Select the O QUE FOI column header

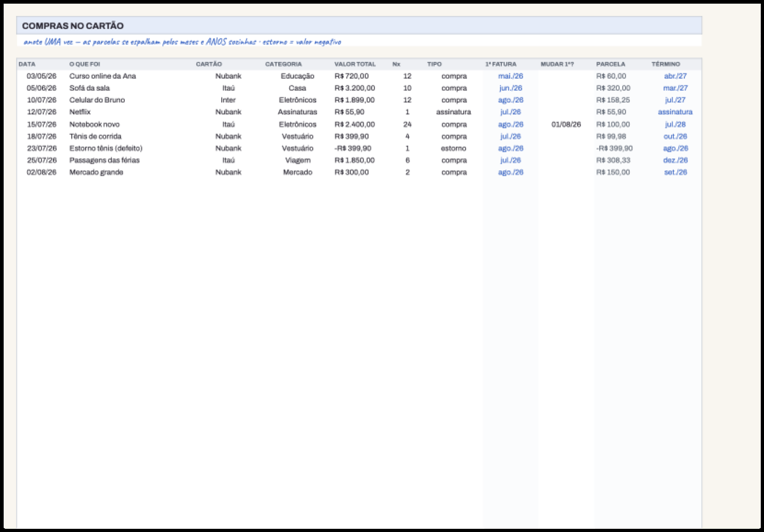[x=85, y=64]
